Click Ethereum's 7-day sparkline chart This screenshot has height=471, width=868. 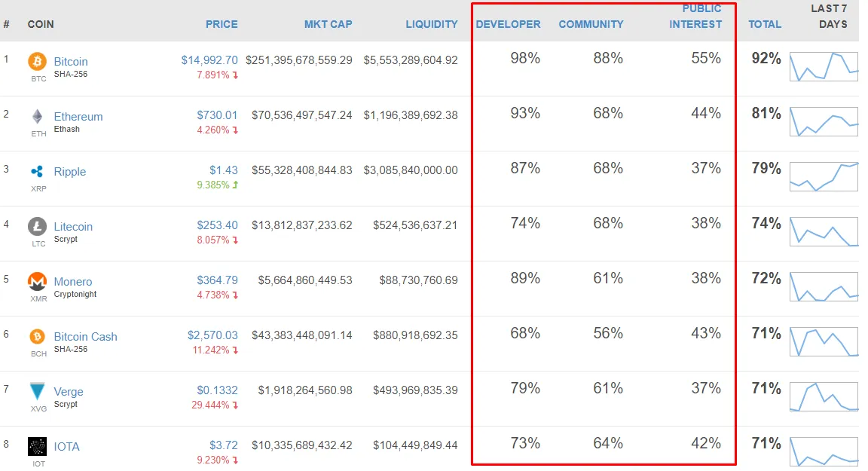coord(824,121)
